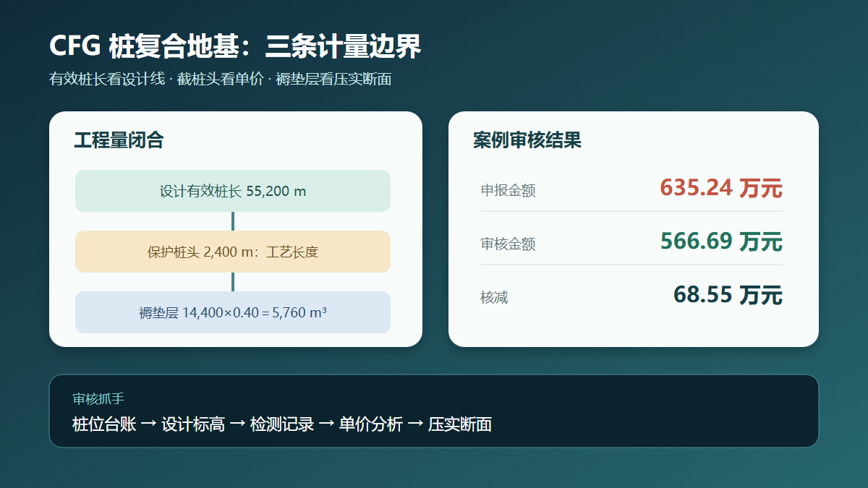Click the '工程量闭合' card heading
868x488 pixels.
[119, 140]
